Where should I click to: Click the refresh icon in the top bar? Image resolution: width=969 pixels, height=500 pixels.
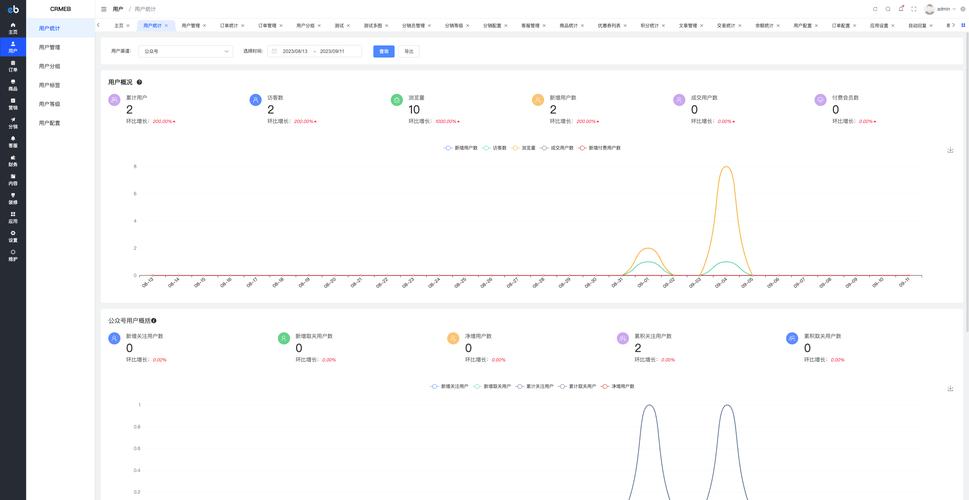[x=875, y=9]
